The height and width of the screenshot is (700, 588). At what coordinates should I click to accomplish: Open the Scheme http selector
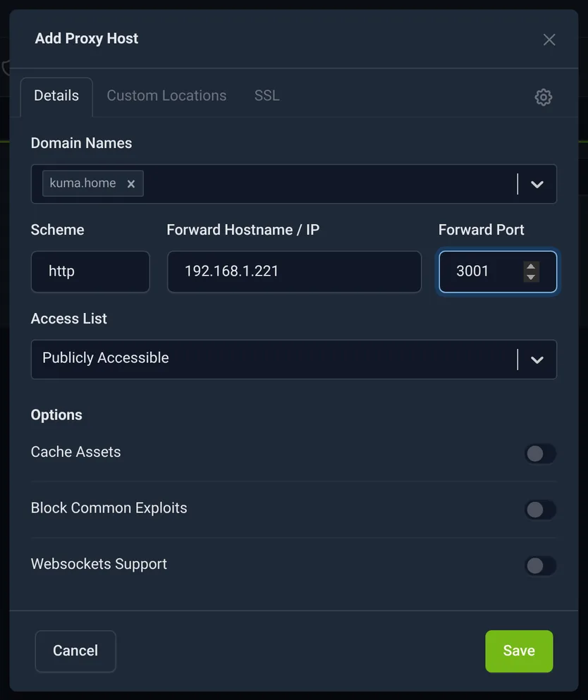(x=90, y=271)
